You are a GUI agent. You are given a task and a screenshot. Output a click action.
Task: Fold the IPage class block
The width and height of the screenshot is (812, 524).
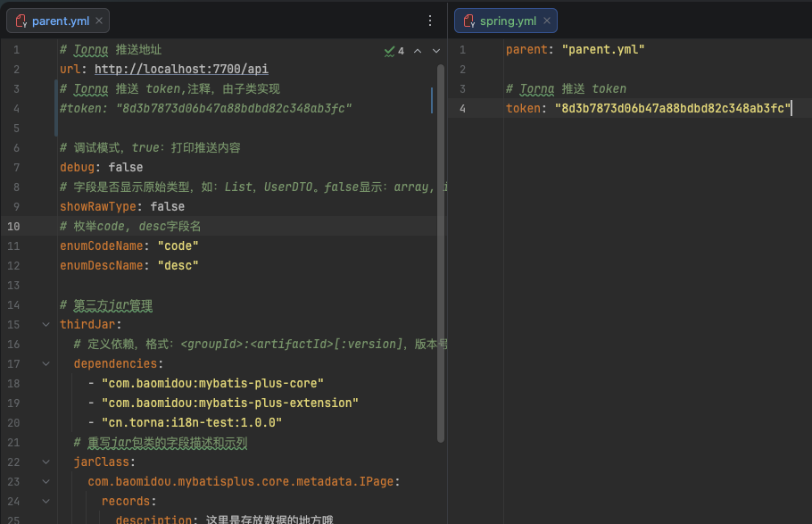click(46, 482)
